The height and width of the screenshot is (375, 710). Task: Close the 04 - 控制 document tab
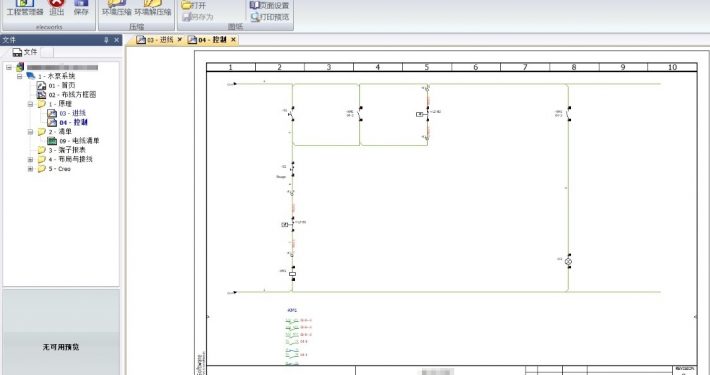[233, 40]
